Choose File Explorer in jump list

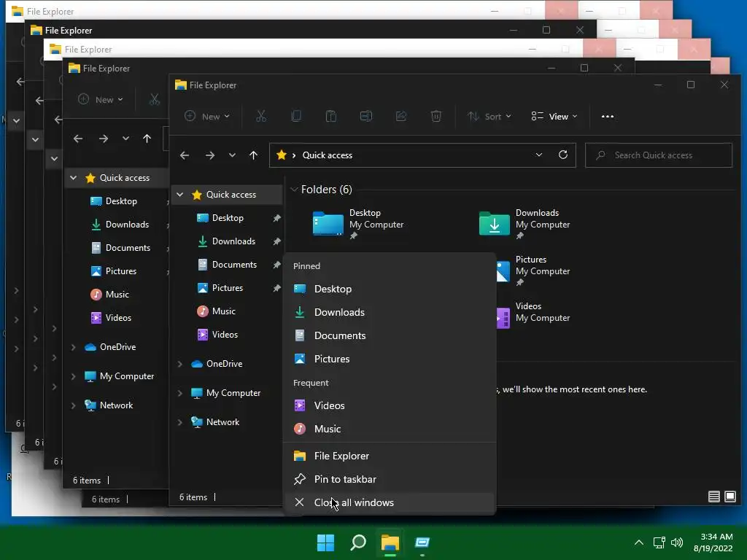click(x=390, y=456)
